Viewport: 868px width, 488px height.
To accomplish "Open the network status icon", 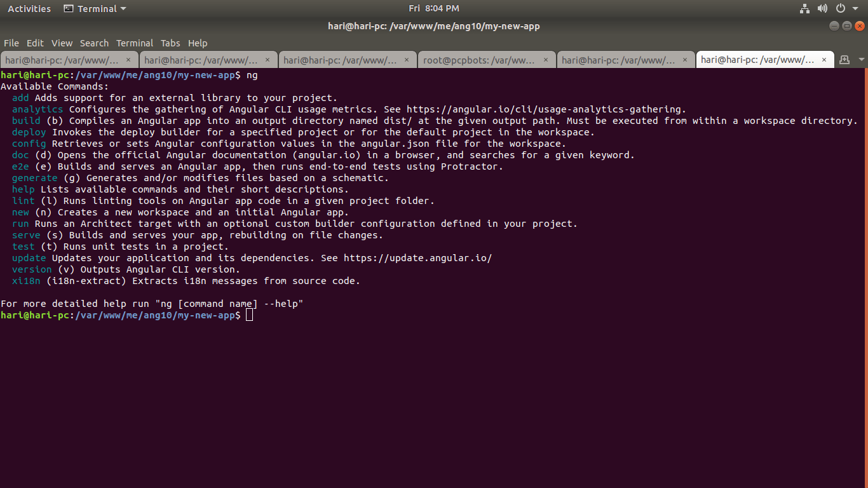I will pyautogui.click(x=804, y=9).
